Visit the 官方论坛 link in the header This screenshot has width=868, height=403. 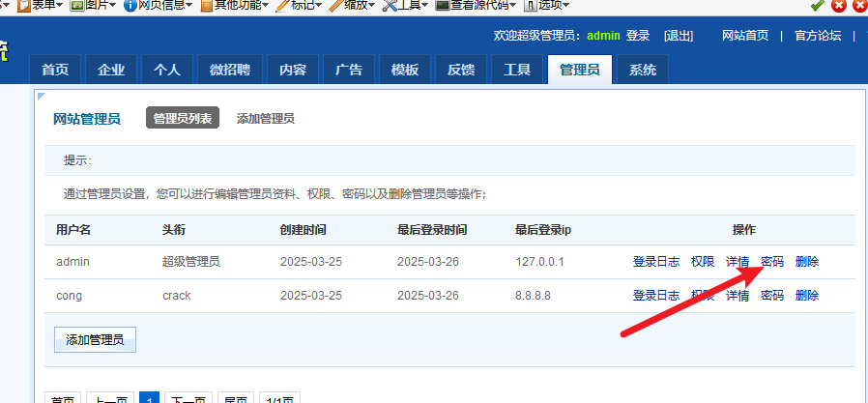pos(818,36)
